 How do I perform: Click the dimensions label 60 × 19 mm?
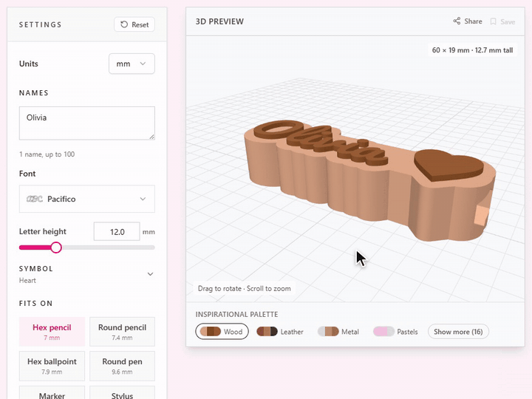(x=472, y=50)
